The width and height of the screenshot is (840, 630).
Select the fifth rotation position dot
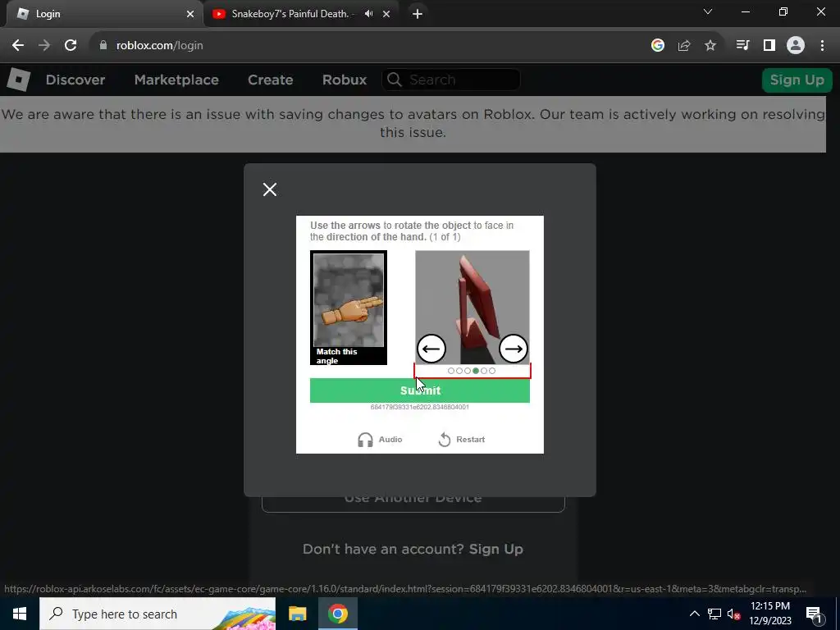click(484, 371)
